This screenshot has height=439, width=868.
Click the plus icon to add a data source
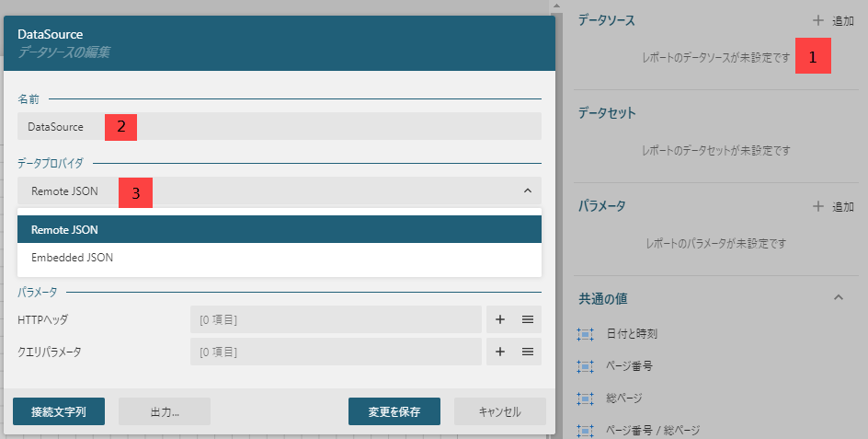[817, 20]
